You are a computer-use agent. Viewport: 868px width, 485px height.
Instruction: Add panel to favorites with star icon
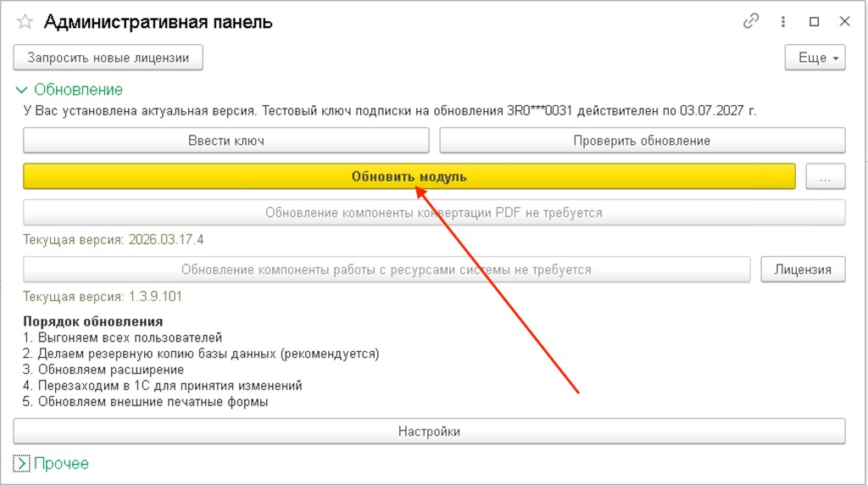point(25,22)
